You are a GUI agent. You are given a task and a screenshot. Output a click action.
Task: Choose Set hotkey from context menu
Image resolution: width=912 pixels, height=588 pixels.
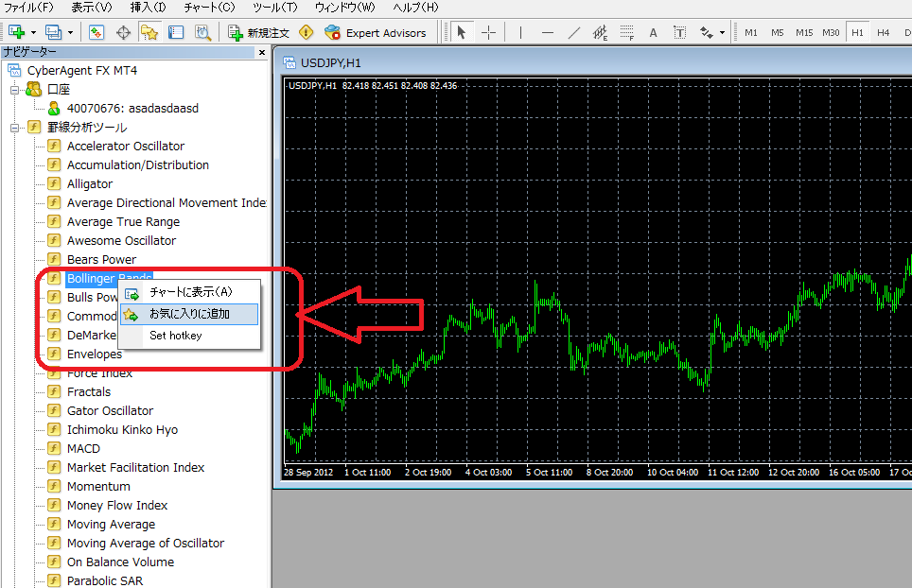click(189, 336)
